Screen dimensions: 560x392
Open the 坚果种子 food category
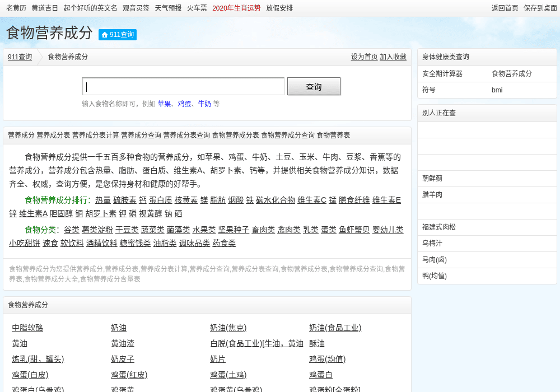pyautogui.click(x=234, y=230)
